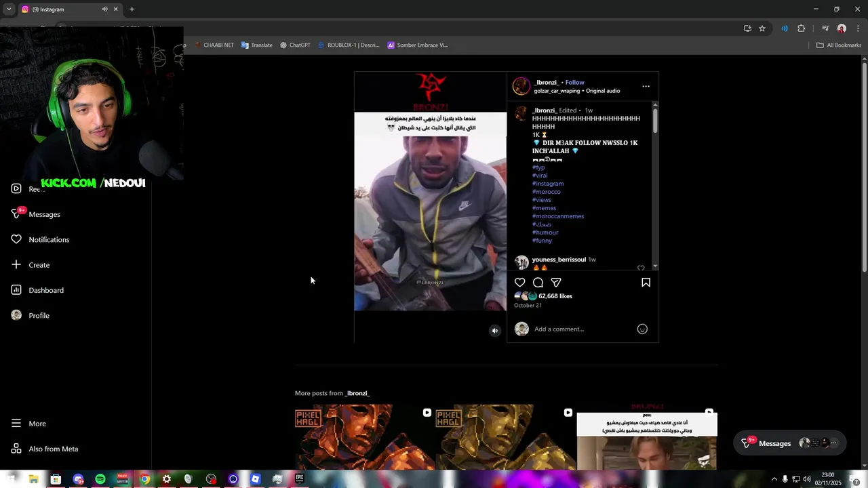Viewport: 868px width, 488px height.
Task: Open the Reels icon in the sidebar
Action: [16, 188]
